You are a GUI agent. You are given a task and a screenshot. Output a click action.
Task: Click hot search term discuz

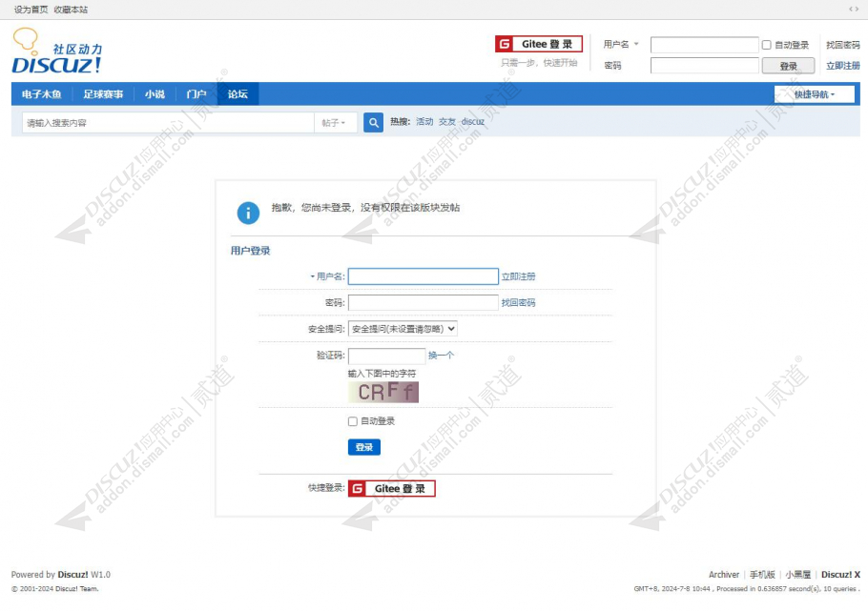point(473,122)
